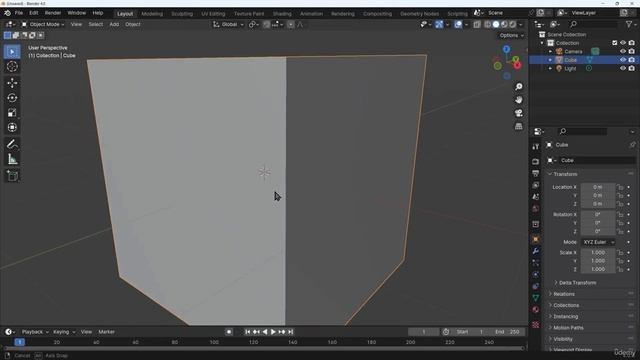Open the Render properties tab
640x360 pixels.
click(x=536, y=162)
